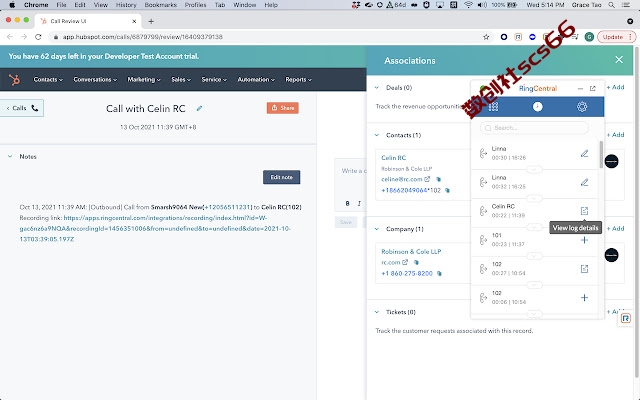640x400 pixels.
Task: Edit call title with pencil icon
Action: (199, 109)
